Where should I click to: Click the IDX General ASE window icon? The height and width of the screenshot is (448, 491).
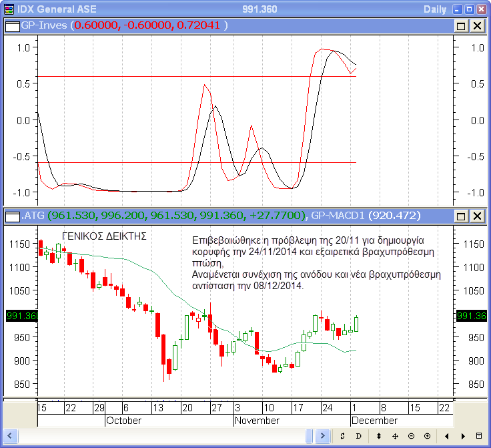pyautogui.click(x=8, y=9)
